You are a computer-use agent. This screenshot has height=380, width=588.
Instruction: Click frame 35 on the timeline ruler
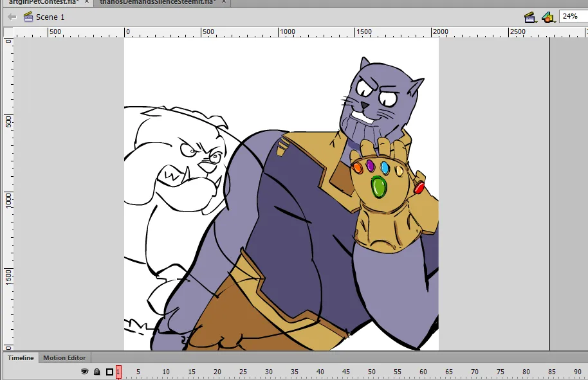(x=295, y=372)
